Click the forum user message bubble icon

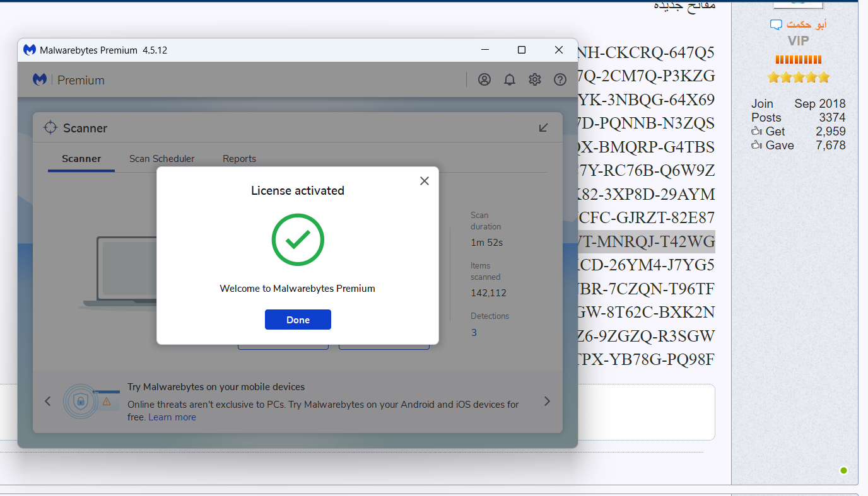click(776, 25)
